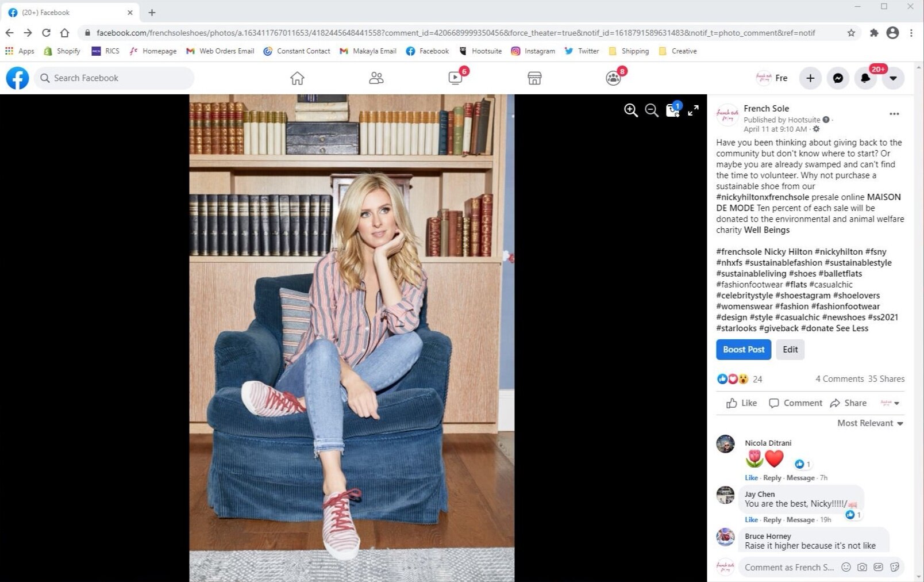
Task: View the 24 reactions list
Action: click(x=757, y=379)
